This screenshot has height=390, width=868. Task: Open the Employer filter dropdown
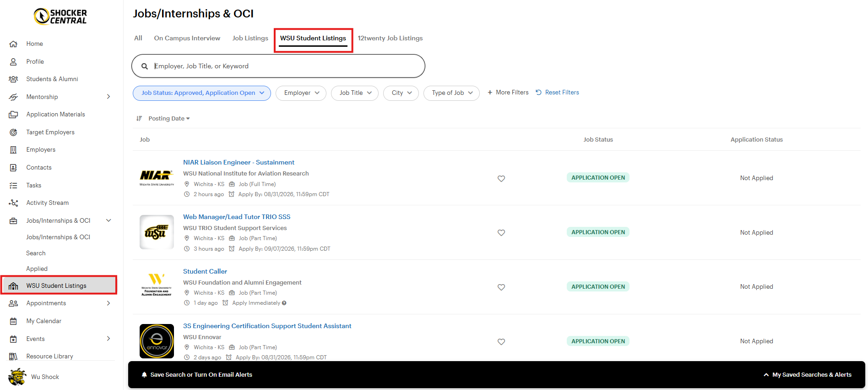301,93
